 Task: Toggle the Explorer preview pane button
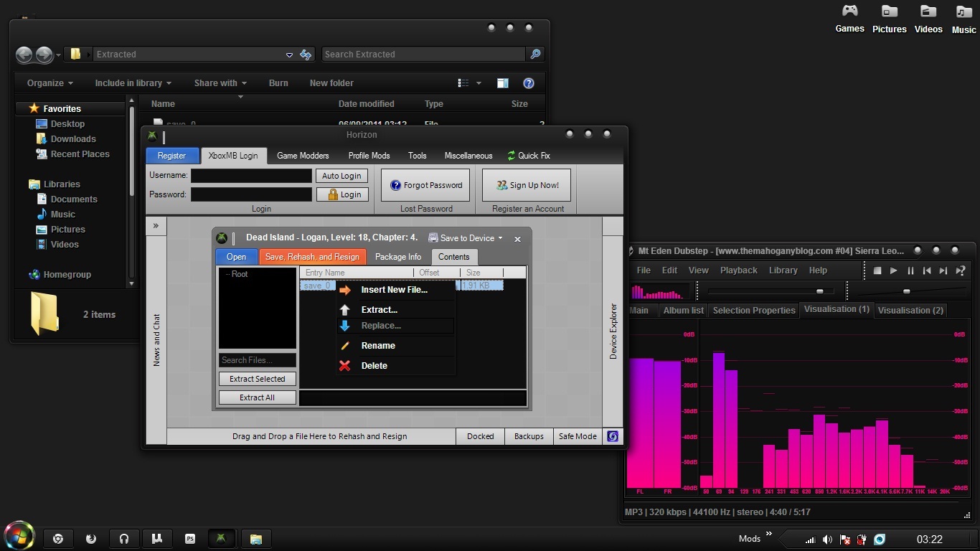tap(503, 83)
